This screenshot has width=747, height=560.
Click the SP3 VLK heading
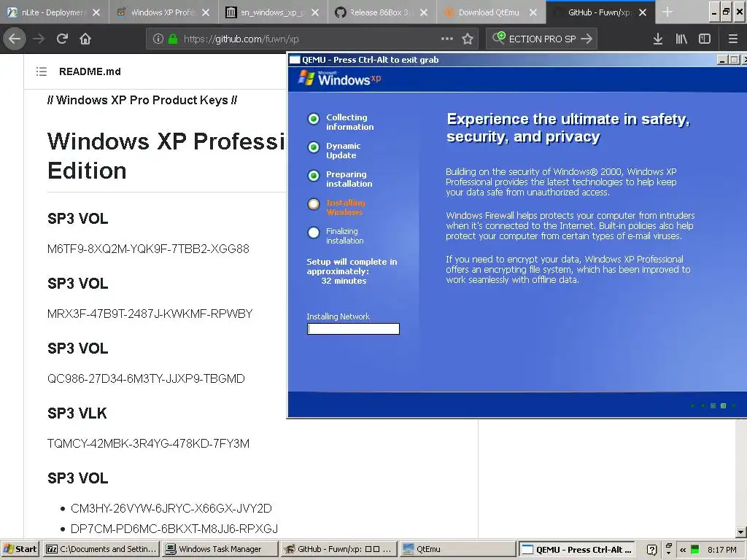tap(77, 413)
